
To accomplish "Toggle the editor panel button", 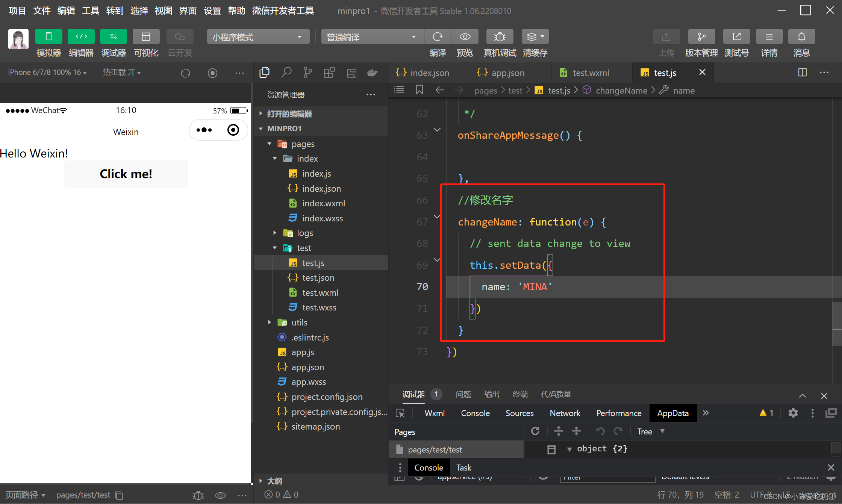I will (x=81, y=37).
